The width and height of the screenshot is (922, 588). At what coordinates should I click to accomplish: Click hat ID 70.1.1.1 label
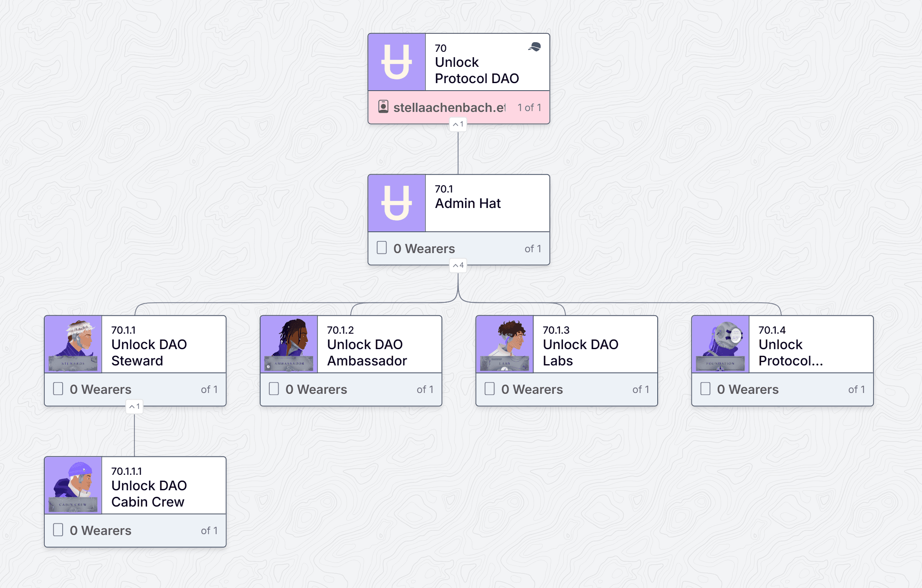[x=127, y=471]
